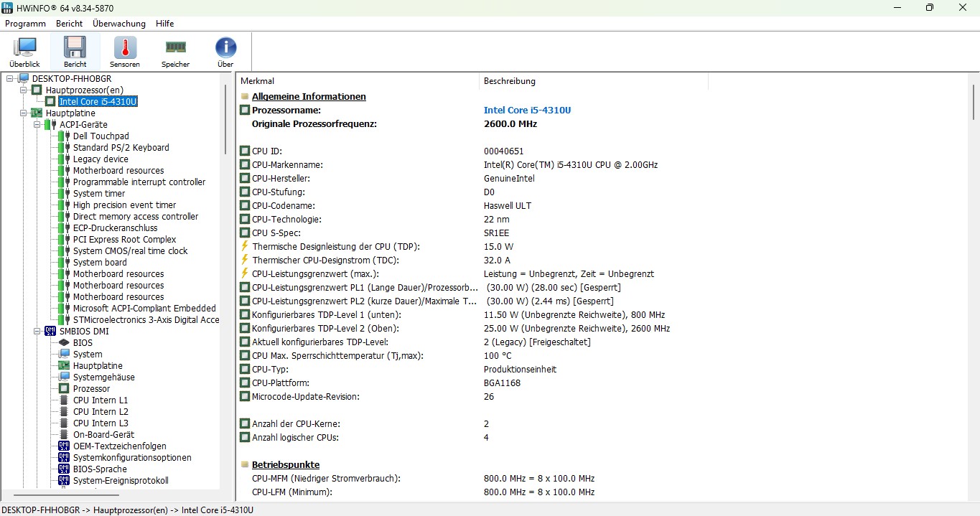The height and width of the screenshot is (516, 980).
Task: Open Sensoren thermometer icon
Action: coord(125,48)
